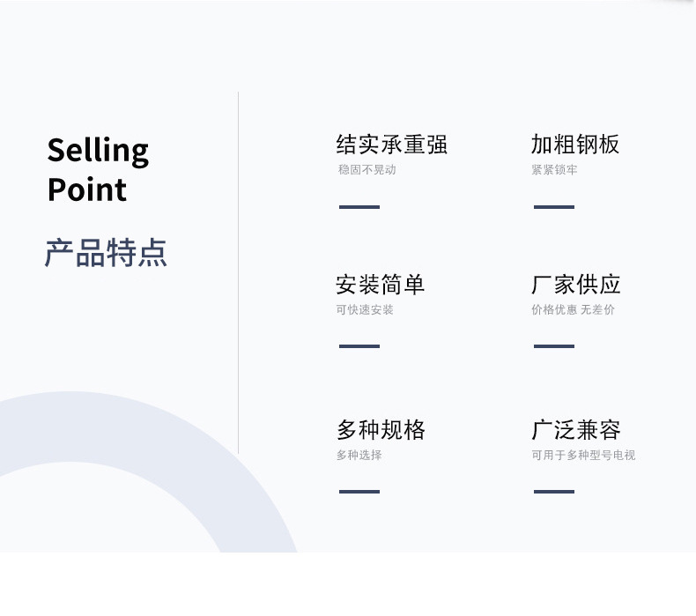This screenshot has height=616, width=696.
Task: Click the 产品特点 title text
Action: click(x=106, y=253)
